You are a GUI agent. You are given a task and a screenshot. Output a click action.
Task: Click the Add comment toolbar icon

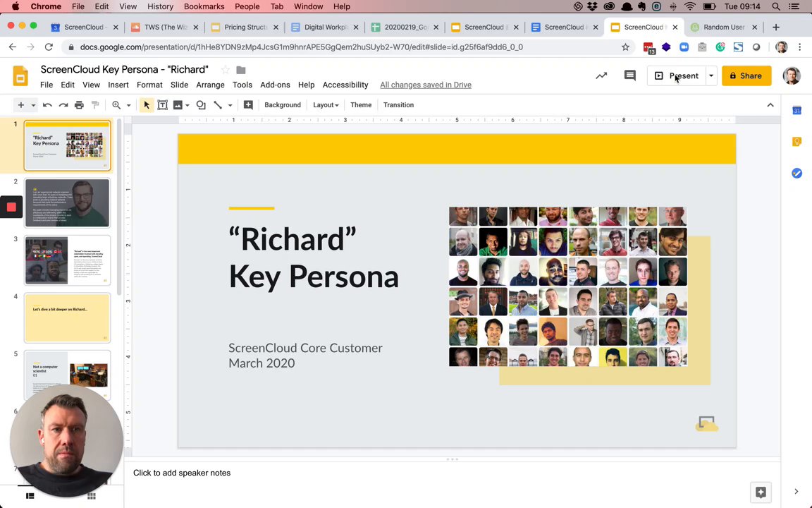(x=248, y=105)
